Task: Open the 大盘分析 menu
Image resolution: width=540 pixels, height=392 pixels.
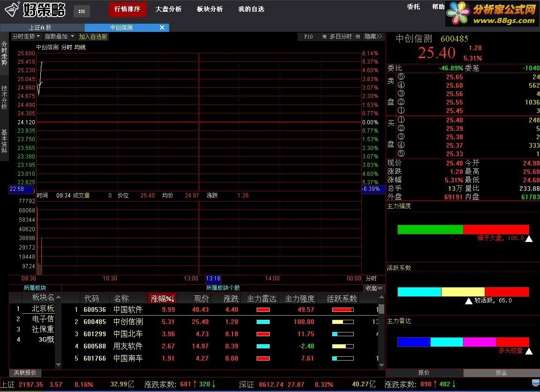Action: (168, 9)
